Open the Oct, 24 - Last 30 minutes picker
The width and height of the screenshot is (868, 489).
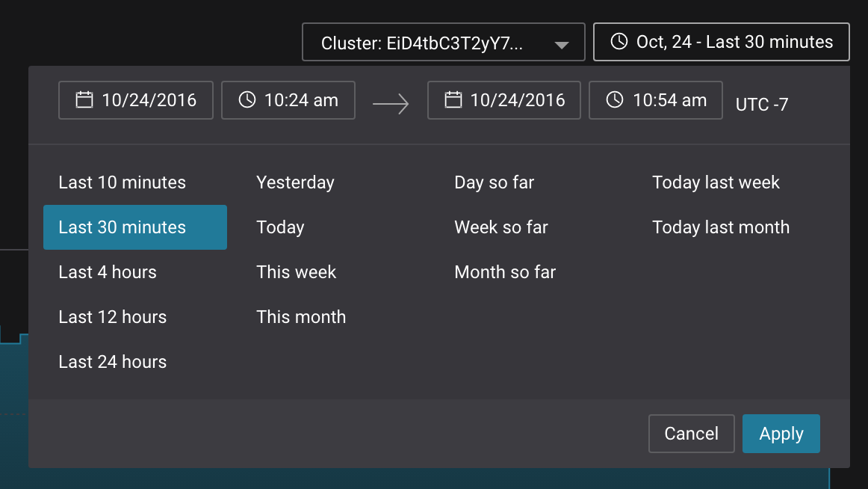tap(721, 42)
